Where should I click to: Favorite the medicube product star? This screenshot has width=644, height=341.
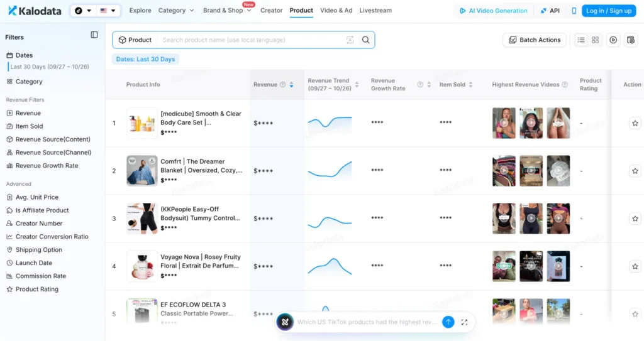pos(635,123)
